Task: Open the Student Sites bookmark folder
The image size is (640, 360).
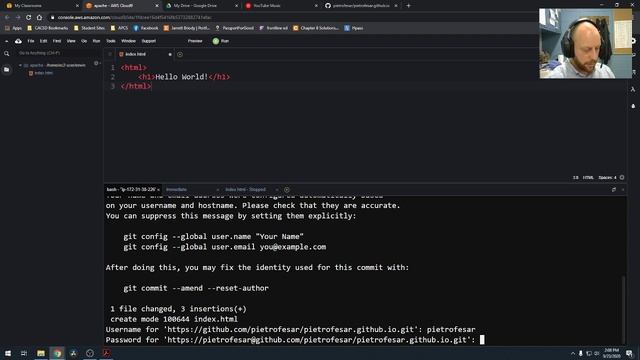Action: click(89, 28)
